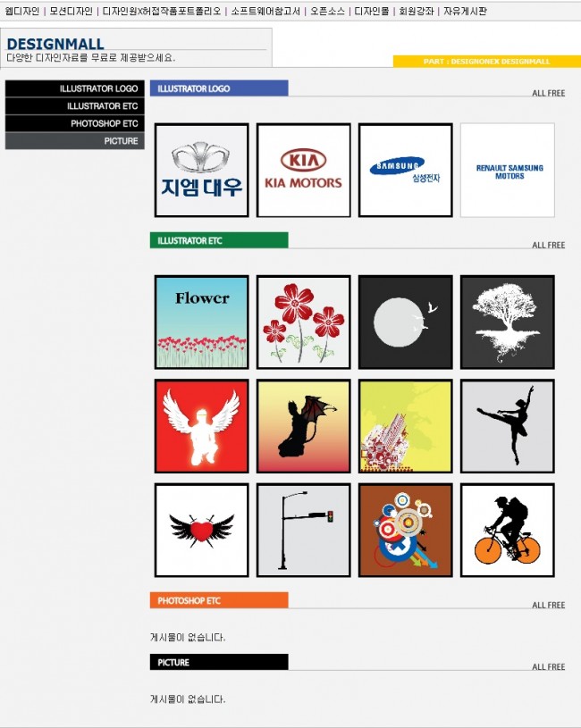Select the winged heart illustration
The height and width of the screenshot is (728, 581).
click(x=201, y=531)
